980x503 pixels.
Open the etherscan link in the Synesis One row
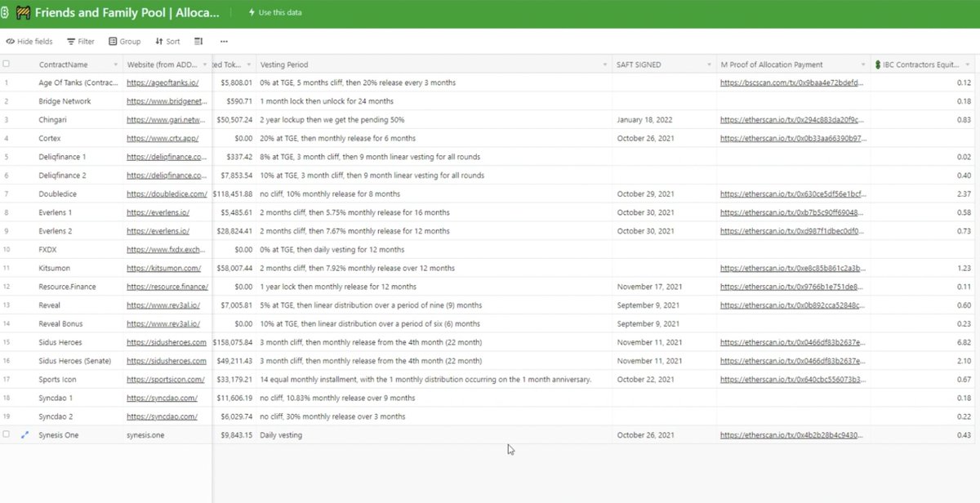(791, 435)
